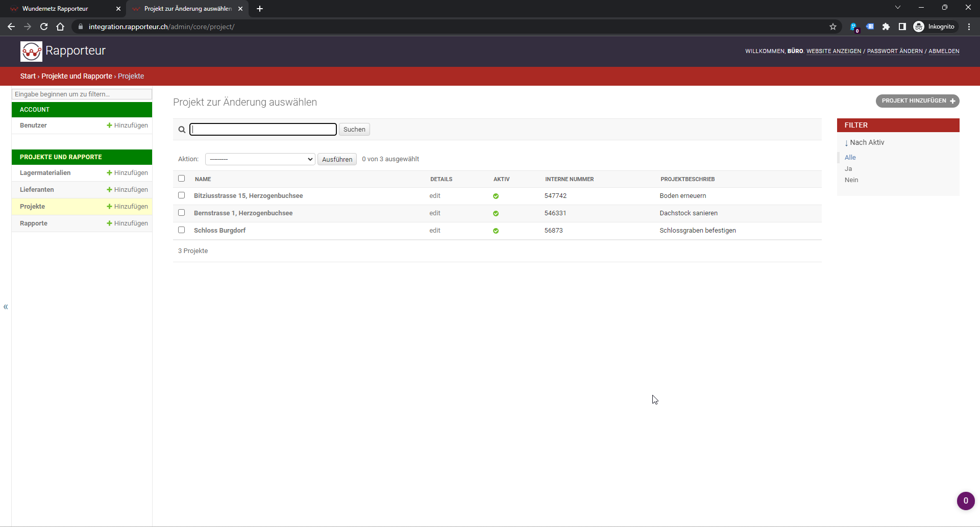The image size is (980, 527).
Task: Click the Rapporteur logo icon
Action: [31, 51]
